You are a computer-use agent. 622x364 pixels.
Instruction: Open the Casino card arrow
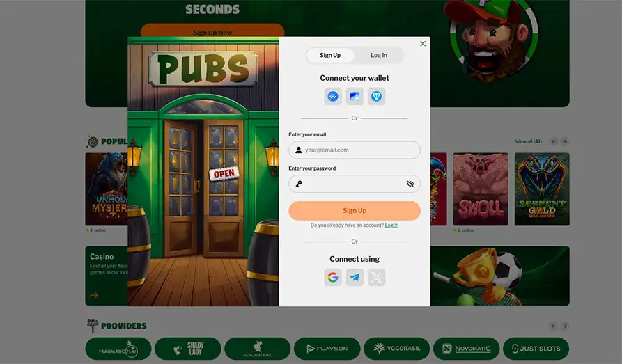point(94,295)
